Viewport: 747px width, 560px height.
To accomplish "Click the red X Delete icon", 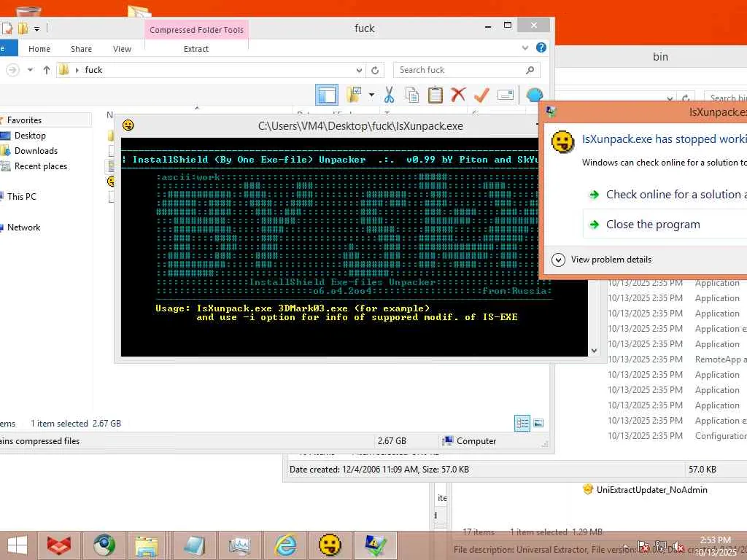I will pos(458,95).
